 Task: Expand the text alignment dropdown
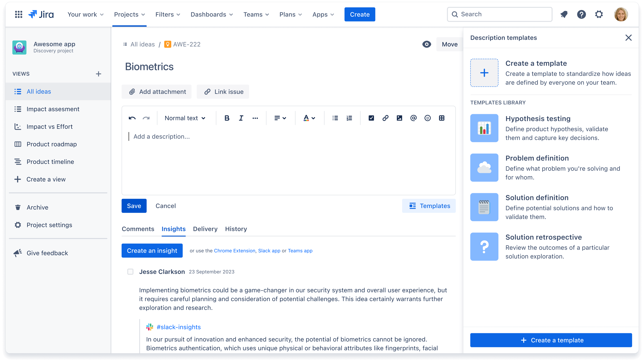(x=280, y=118)
